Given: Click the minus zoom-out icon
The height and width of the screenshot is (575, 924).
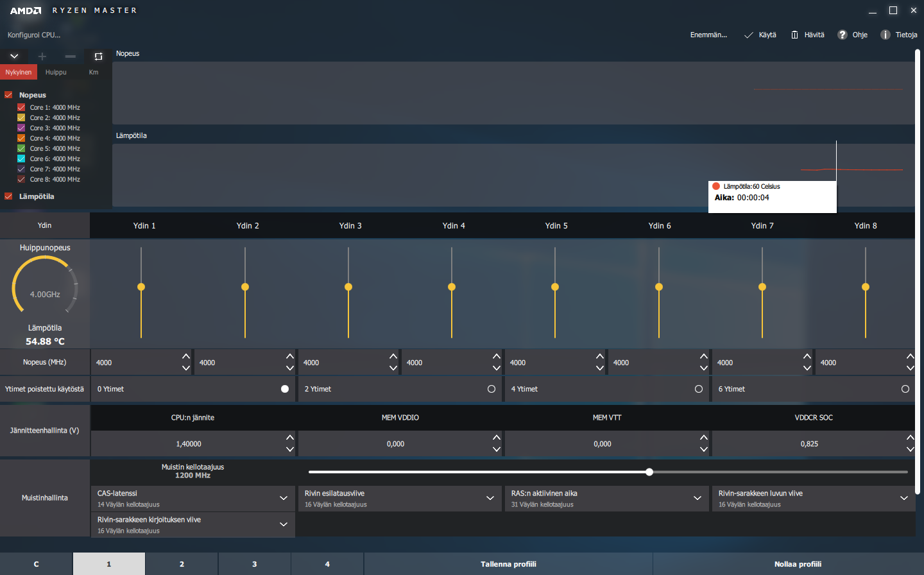Looking at the screenshot, I should pos(71,56).
